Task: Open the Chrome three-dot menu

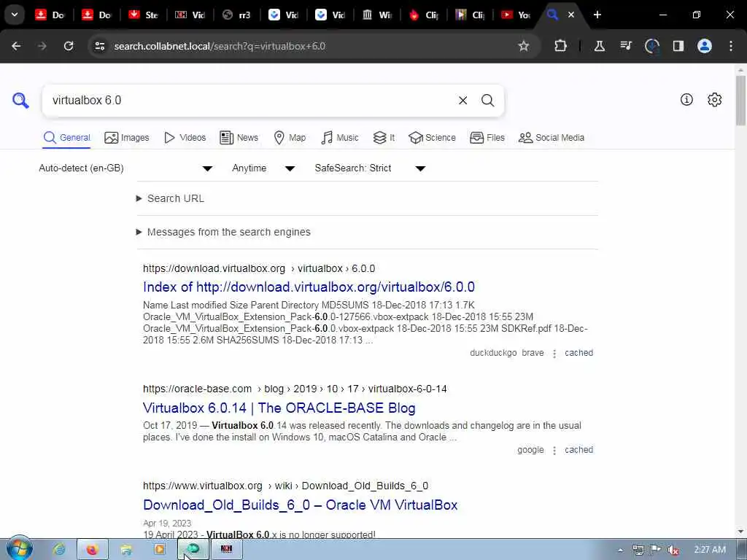Action: 731,46
